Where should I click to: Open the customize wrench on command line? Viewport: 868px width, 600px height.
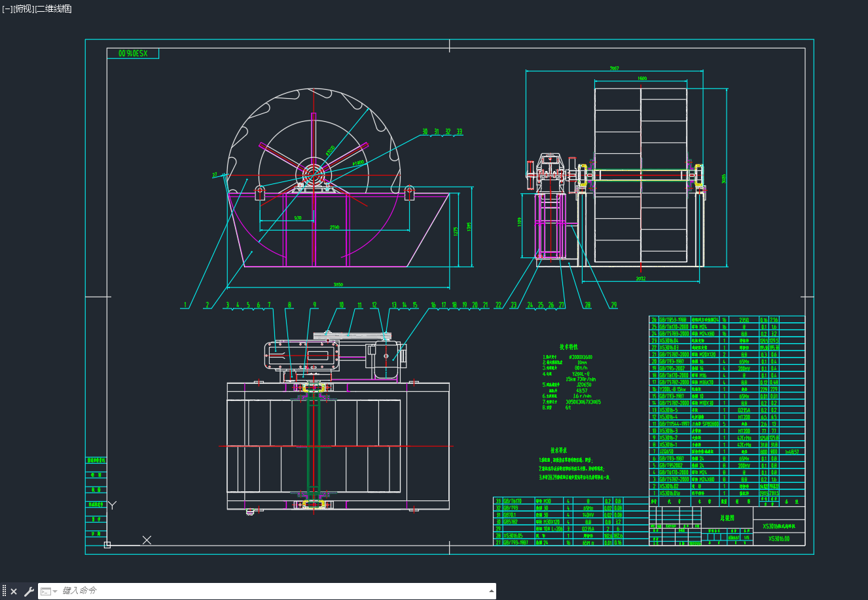click(29, 591)
